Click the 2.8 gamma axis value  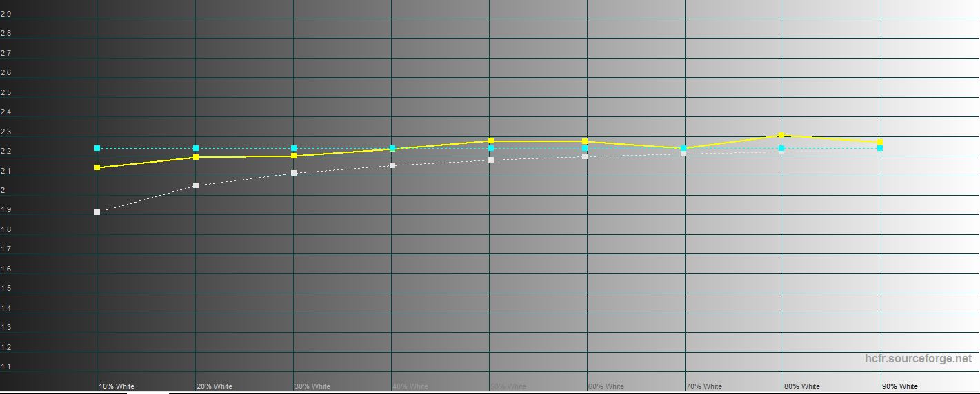tap(6, 33)
